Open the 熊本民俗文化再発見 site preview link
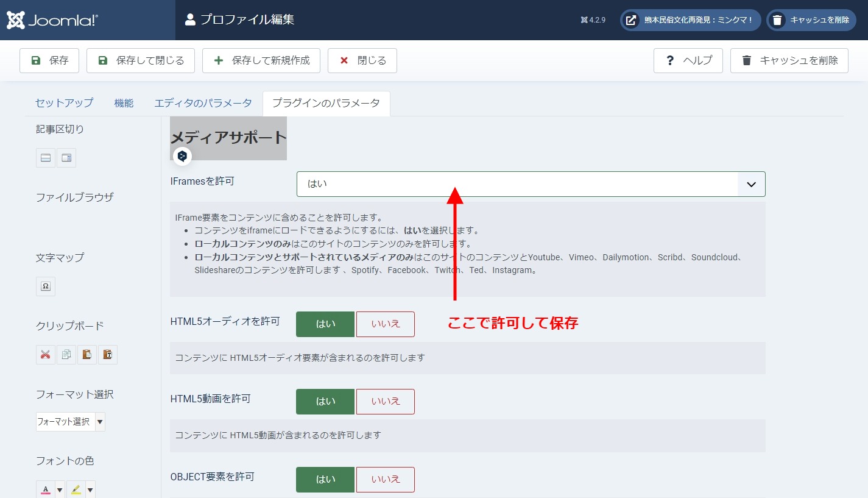Screen dimensions: 868x498 [690, 20]
